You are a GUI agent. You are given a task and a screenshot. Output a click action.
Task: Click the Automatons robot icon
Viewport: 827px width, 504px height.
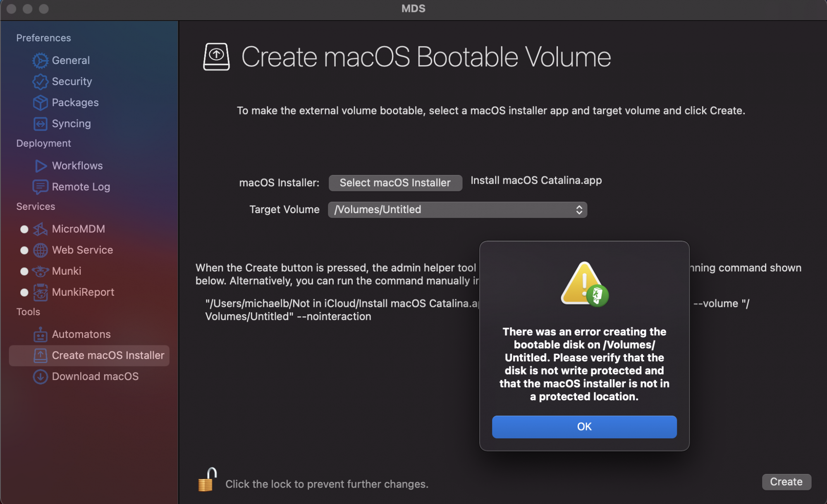click(x=40, y=334)
